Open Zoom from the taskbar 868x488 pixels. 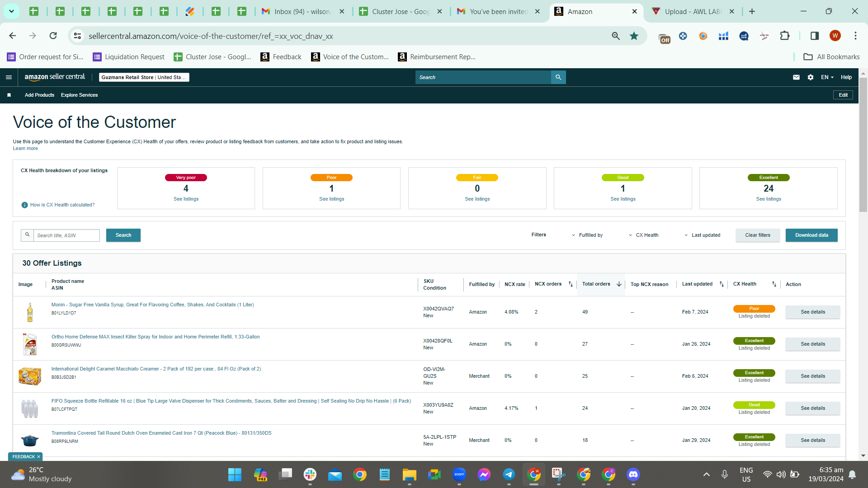[x=459, y=474]
